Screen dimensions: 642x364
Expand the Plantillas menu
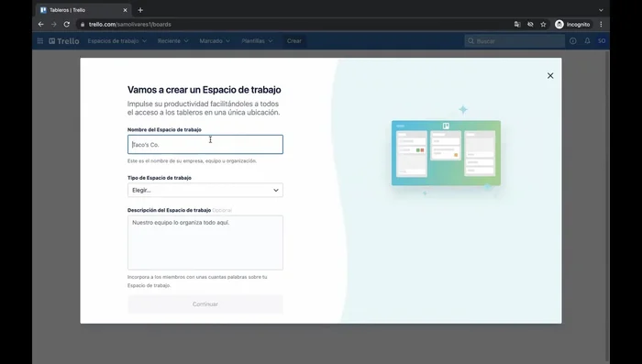257,41
